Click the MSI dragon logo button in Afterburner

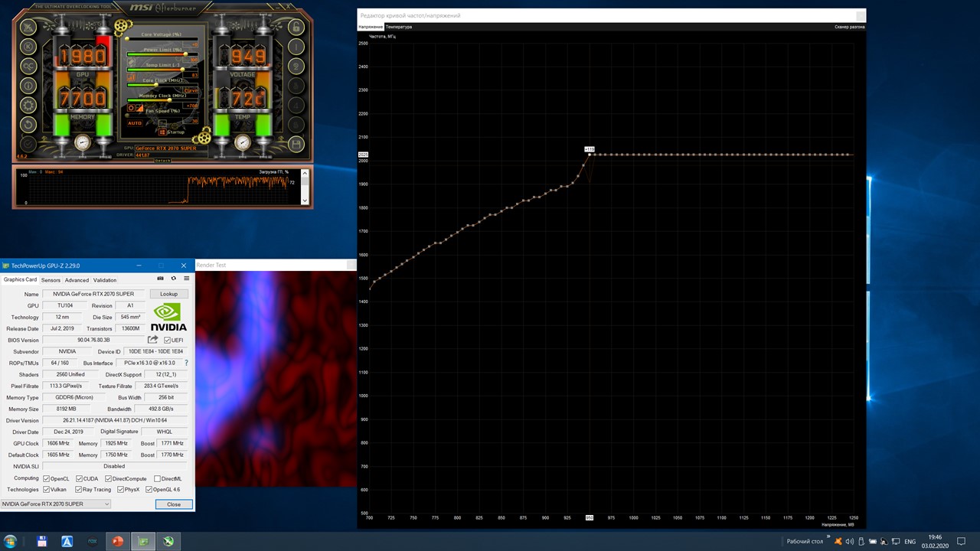28,27
